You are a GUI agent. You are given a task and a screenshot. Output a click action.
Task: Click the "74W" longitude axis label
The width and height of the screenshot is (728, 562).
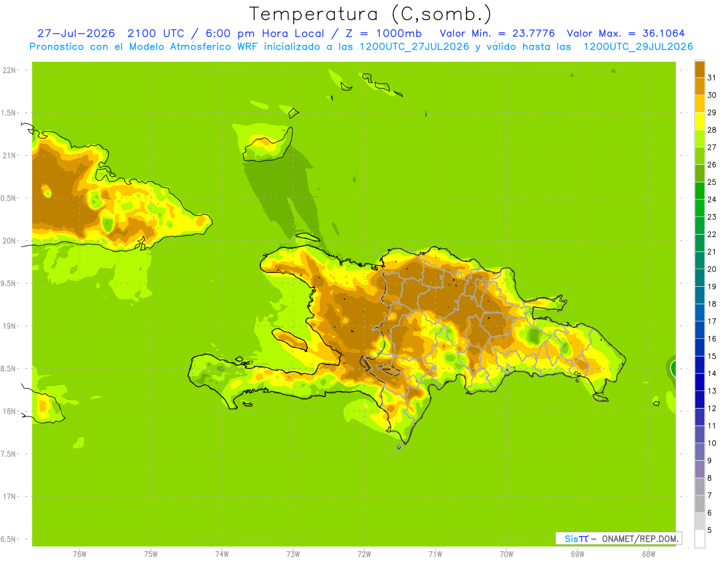tap(222, 554)
